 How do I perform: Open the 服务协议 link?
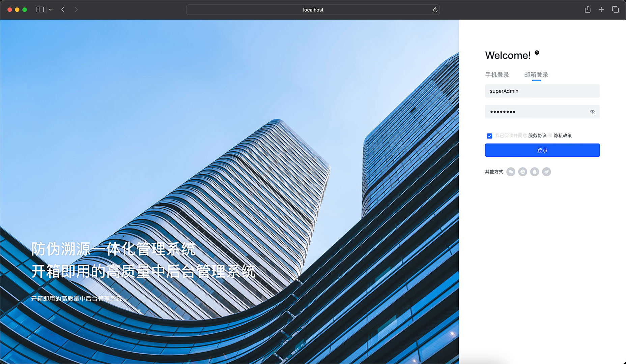[537, 135]
